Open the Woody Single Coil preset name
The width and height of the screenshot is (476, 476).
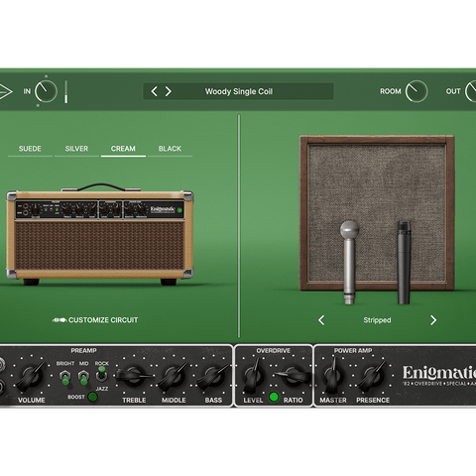239,91
